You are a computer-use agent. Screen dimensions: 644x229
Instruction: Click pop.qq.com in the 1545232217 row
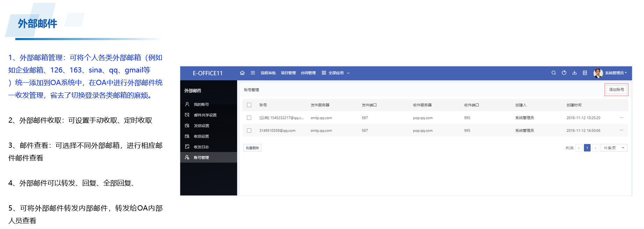click(x=423, y=118)
